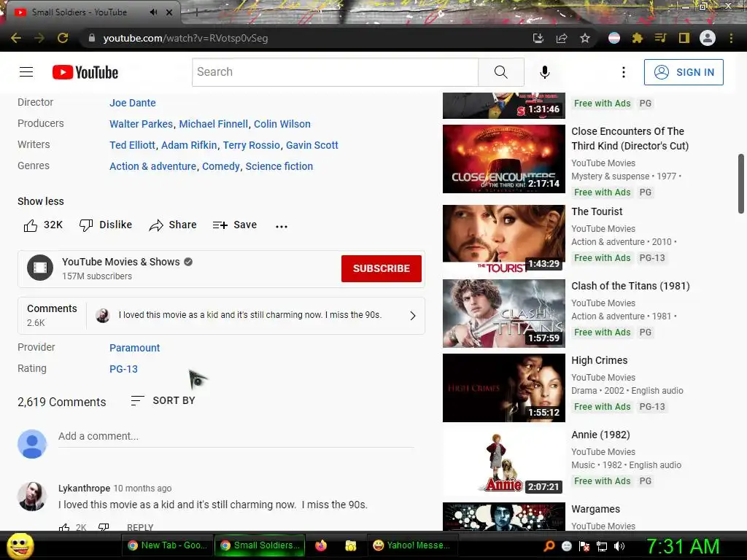Open YouTube Movies & Shows channel avatar
This screenshot has width=747, height=560.
coord(40,268)
